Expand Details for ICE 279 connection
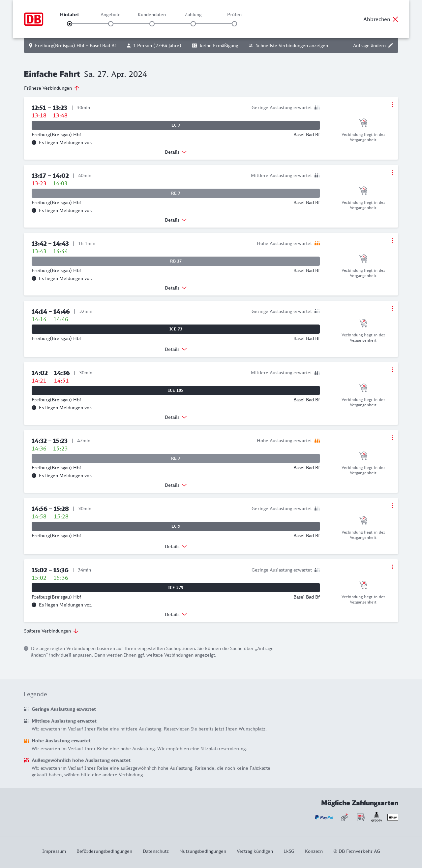Screen dimensions: 422x868 pos(175,615)
